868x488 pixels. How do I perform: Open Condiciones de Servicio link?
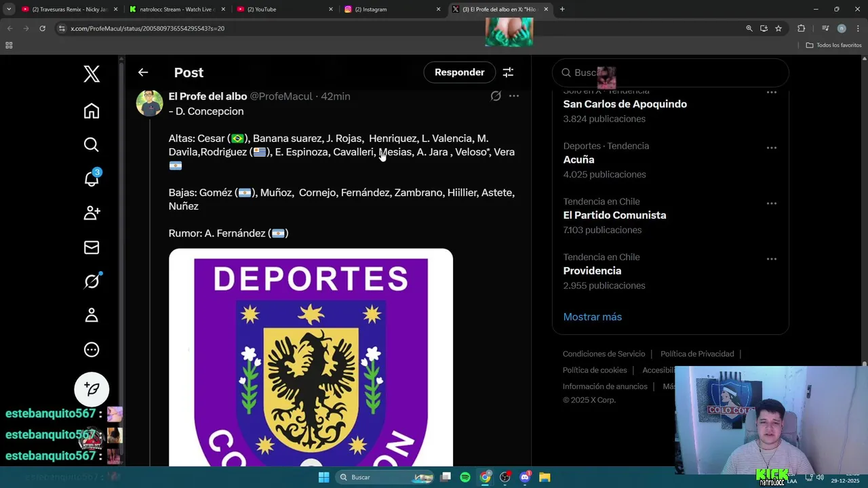(604, 354)
